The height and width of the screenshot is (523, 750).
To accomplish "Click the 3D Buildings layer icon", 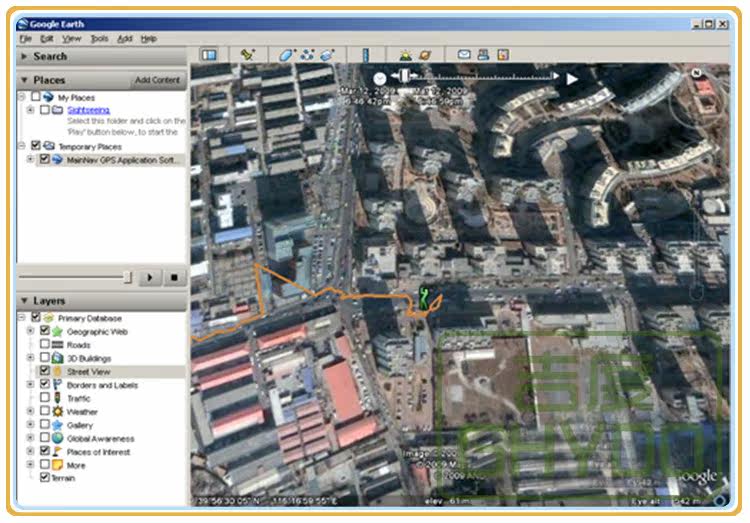I will coord(57,358).
